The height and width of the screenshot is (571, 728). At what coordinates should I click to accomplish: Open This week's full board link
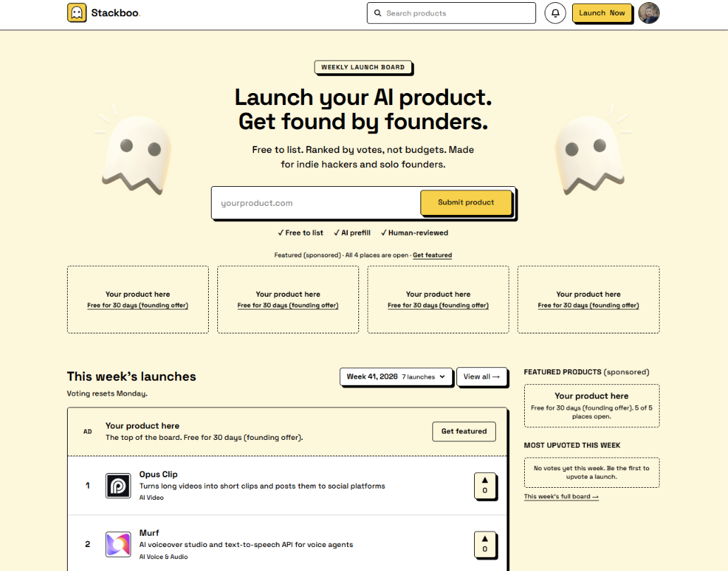(562, 496)
